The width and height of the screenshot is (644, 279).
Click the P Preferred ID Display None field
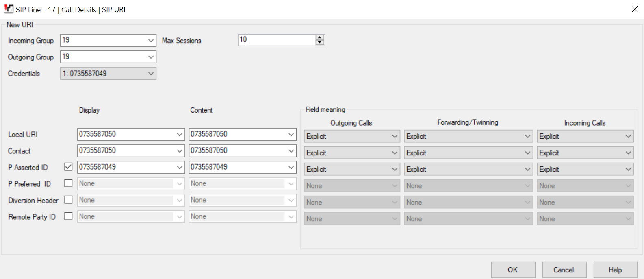click(x=131, y=183)
